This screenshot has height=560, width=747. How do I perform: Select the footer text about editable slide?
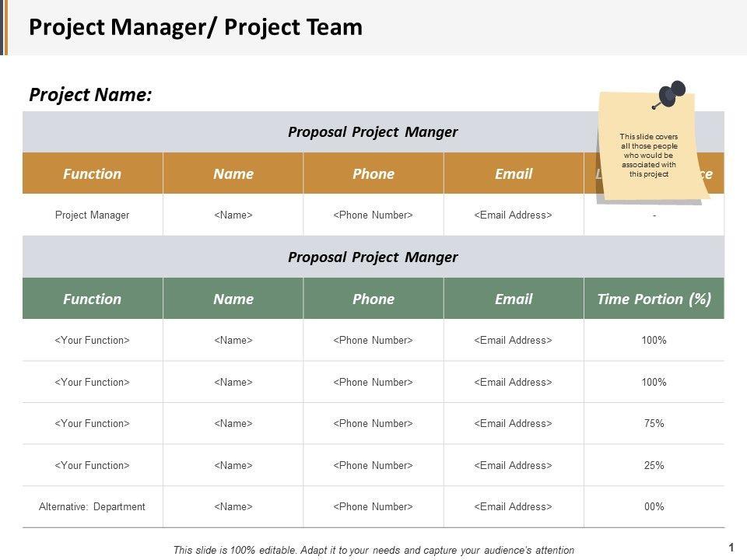click(373, 550)
